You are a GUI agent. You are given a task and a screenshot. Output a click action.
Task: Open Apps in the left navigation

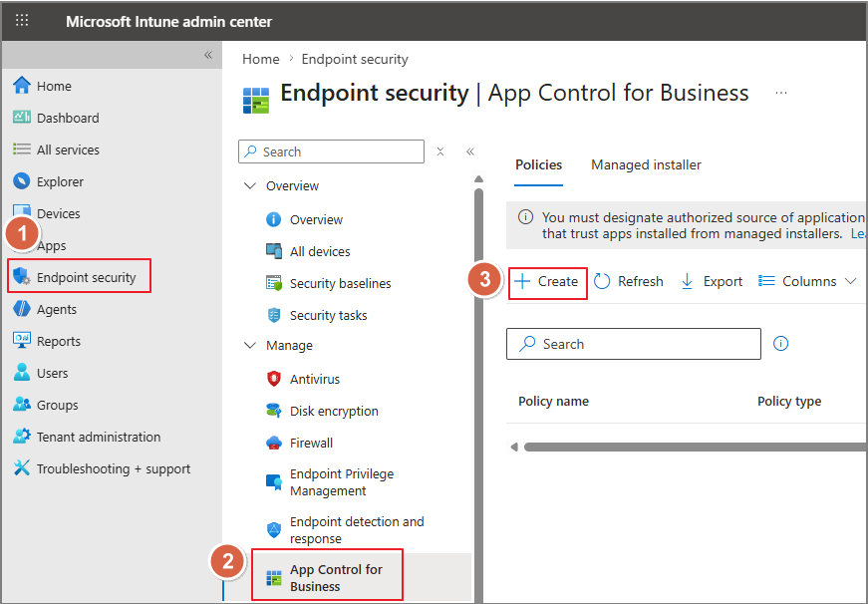(52, 245)
